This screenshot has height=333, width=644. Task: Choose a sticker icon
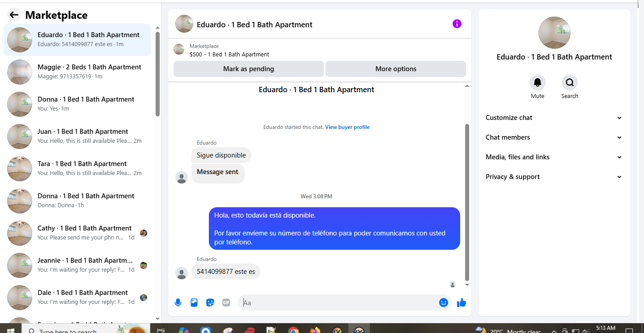210,303
